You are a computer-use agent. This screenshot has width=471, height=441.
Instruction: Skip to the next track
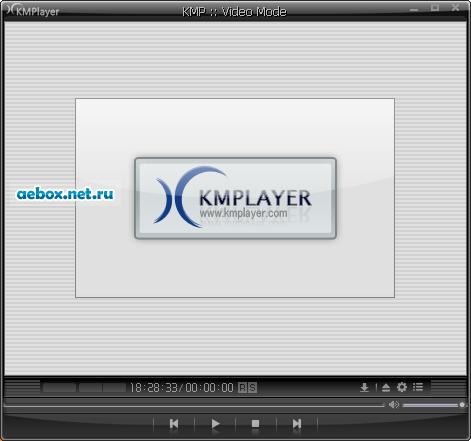297,424
